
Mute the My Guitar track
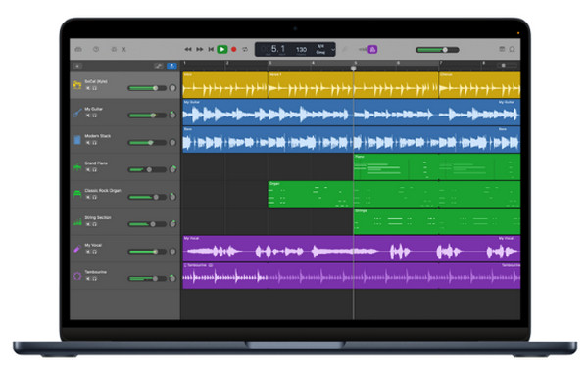tap(88, 116)
